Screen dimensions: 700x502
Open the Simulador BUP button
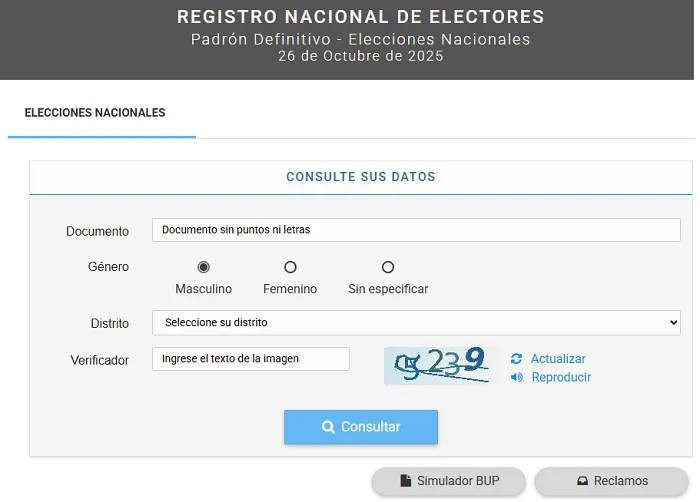(449, 481)
